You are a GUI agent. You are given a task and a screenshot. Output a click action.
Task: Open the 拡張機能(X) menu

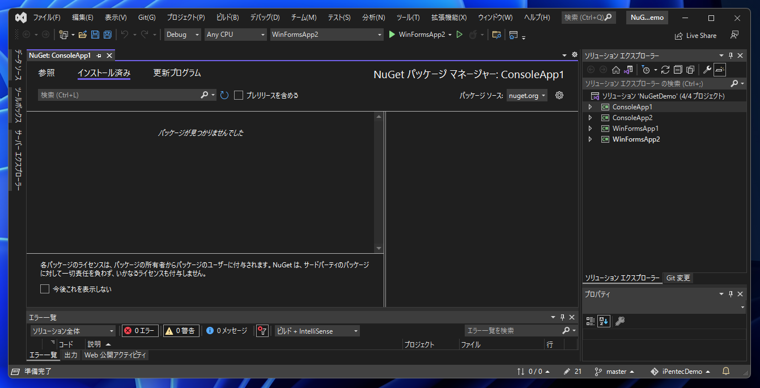click(449, 18)
